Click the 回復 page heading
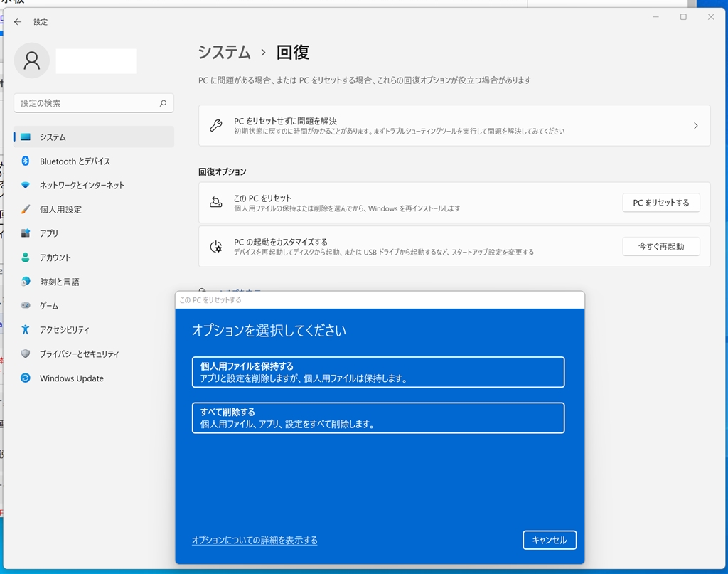This screenshot has height=574, width=728. click(292, 52)
